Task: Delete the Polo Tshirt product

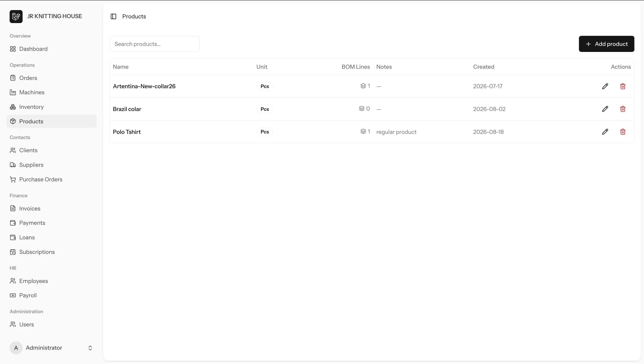Action: pyautogui.click(x=623, y=132)
